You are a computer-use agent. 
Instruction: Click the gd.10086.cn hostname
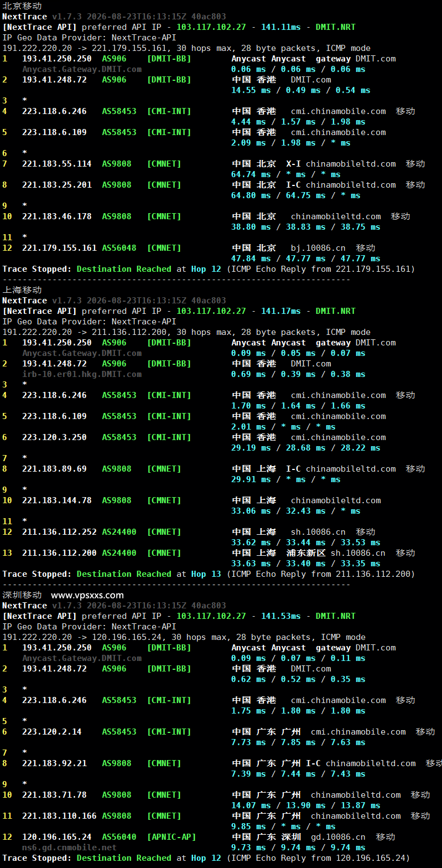point(338,837)
